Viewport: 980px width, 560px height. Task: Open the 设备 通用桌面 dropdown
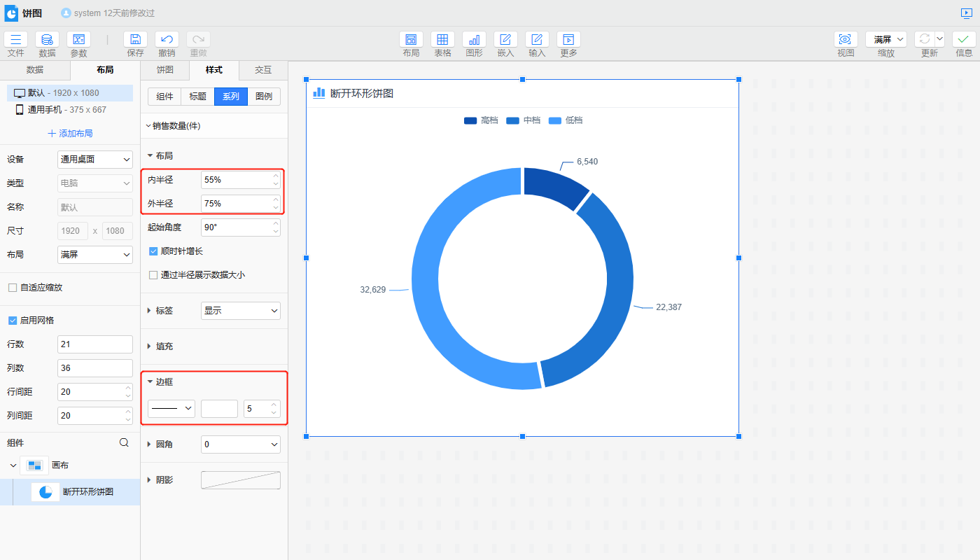click(x=94, y=160)
